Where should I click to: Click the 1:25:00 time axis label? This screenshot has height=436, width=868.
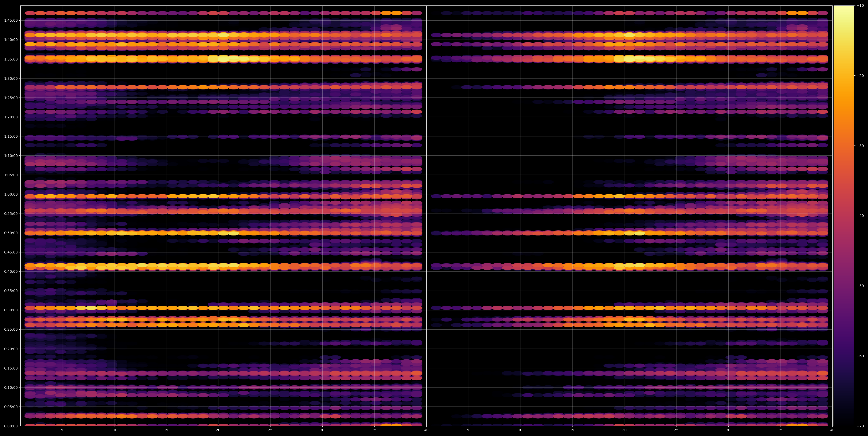tap(11, 98)
